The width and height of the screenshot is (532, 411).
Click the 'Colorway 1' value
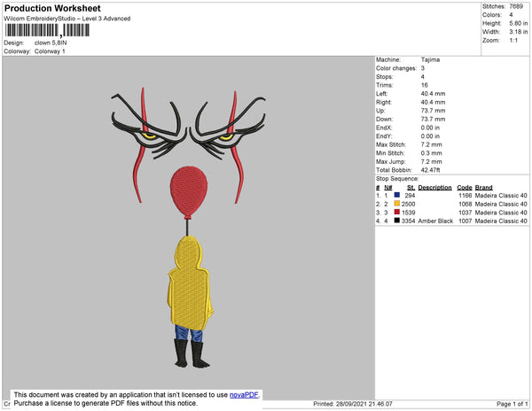click(50, 51)
